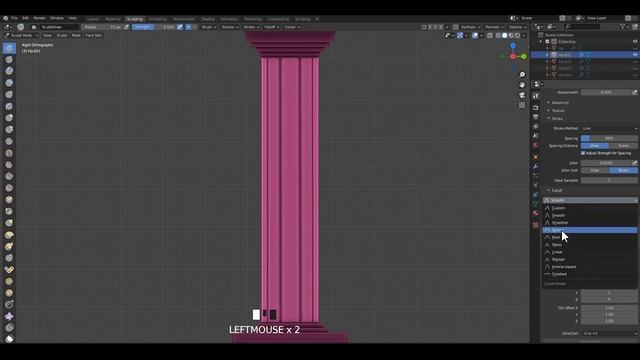Click the navigation gizmo green Y axis

(524, 56)
